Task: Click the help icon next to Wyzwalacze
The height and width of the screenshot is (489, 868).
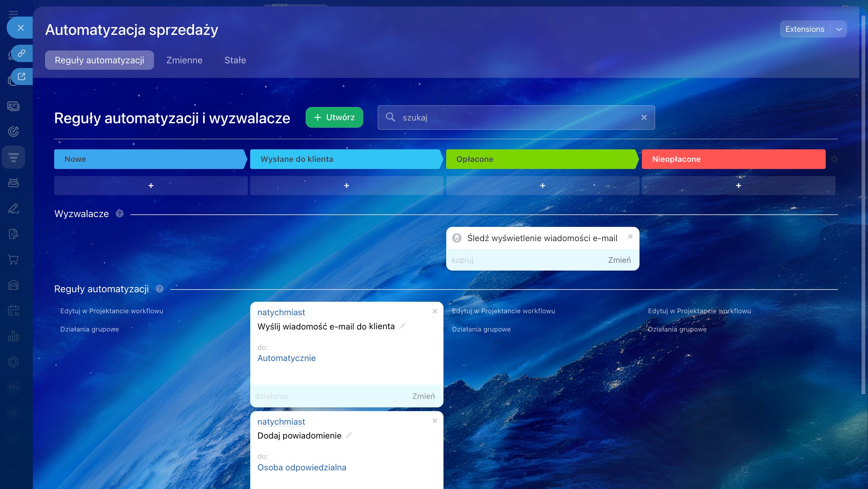Action: 120,213
